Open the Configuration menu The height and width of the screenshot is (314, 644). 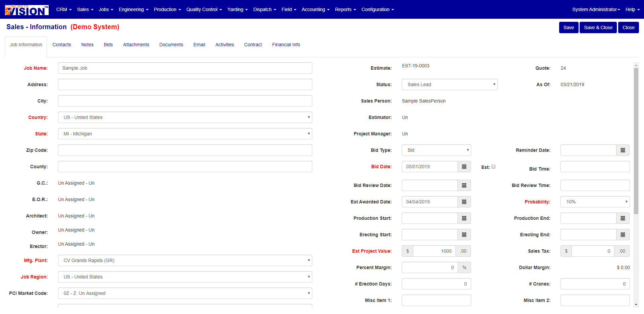tap(378, 9)
